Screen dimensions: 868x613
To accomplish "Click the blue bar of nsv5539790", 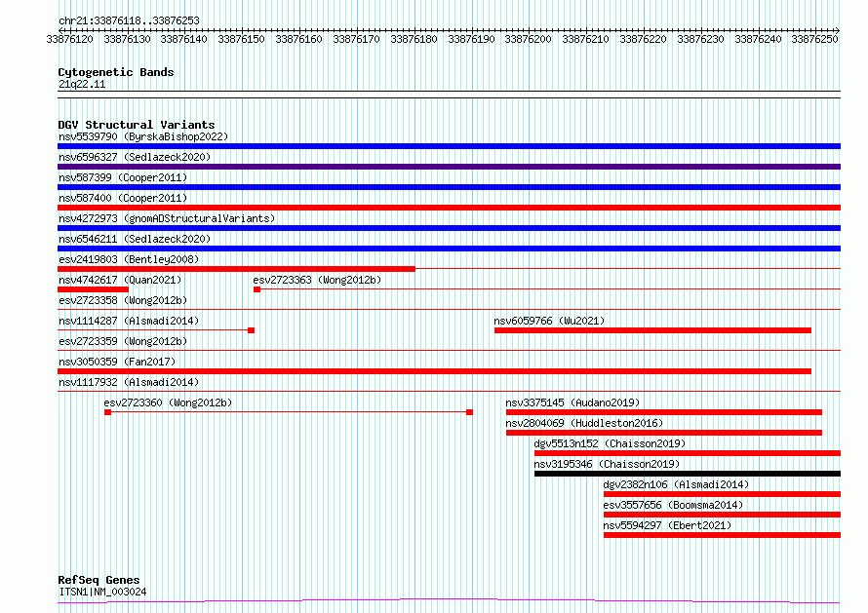I will point(449,146).
